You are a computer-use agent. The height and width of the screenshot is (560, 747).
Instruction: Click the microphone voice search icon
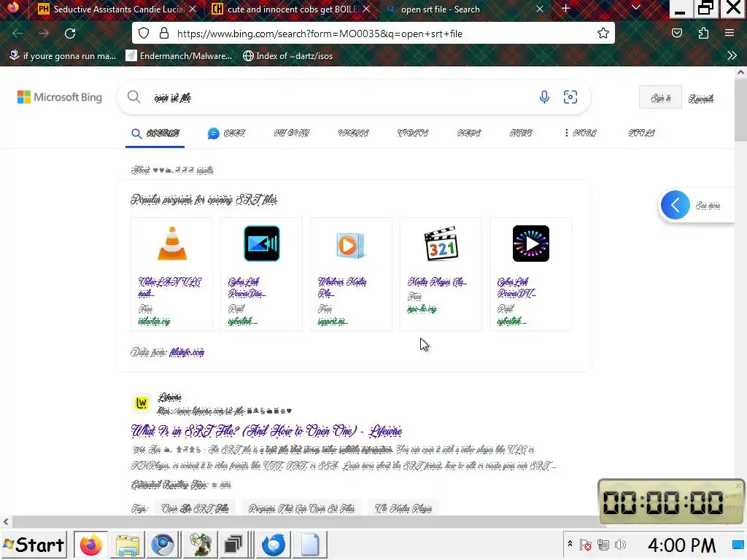coord(544,97)
